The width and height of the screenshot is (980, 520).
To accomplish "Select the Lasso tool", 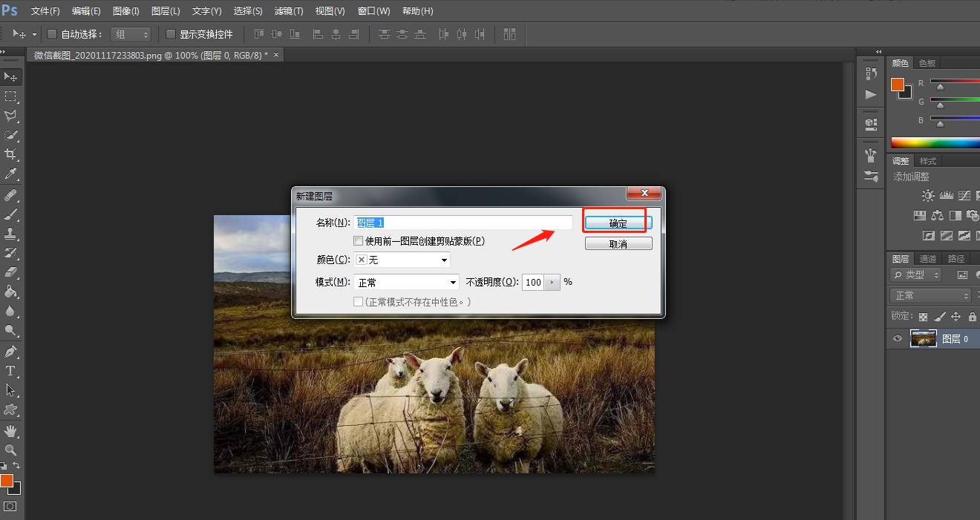I will [10, 116].
